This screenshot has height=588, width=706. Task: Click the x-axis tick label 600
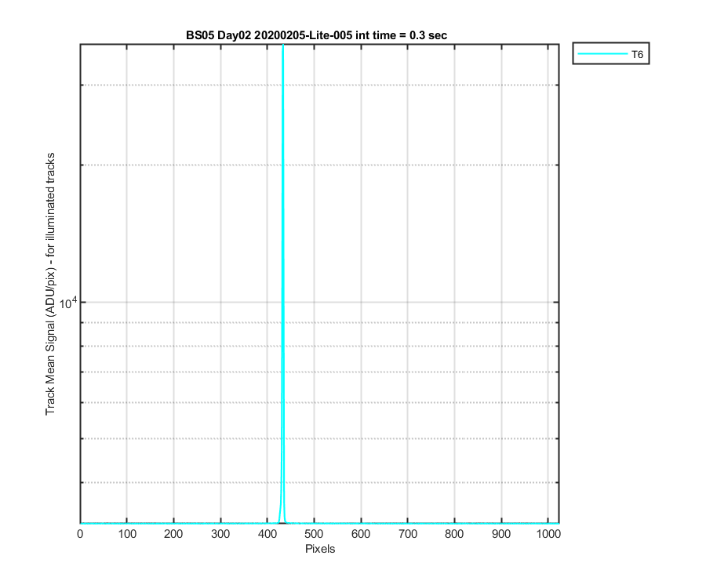(x=361, y=534)
